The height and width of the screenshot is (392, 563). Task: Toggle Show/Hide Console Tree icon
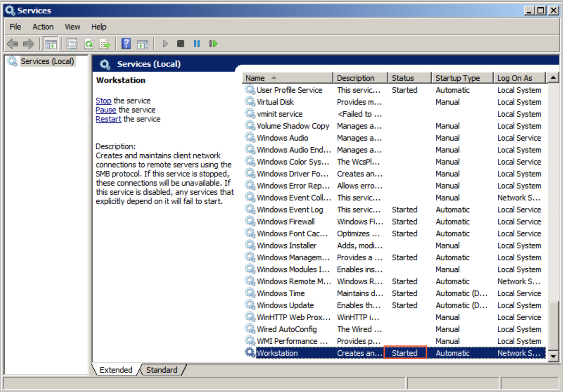click(x=51, y=44)
